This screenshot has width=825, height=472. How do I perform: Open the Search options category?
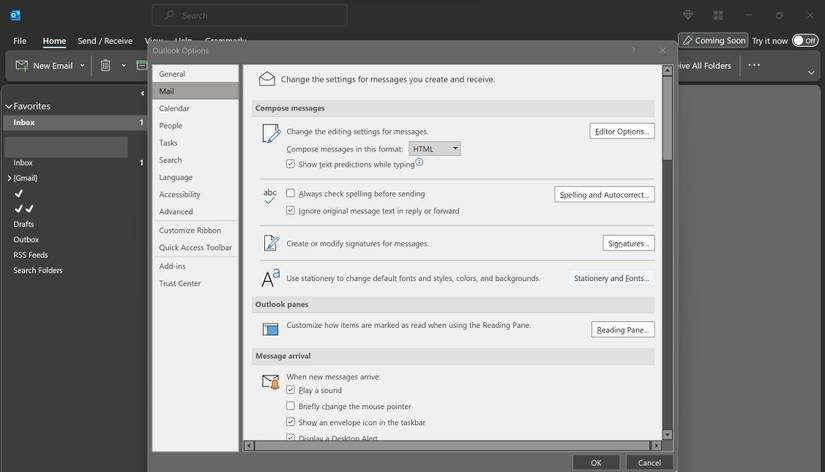(x=195, y=160)
